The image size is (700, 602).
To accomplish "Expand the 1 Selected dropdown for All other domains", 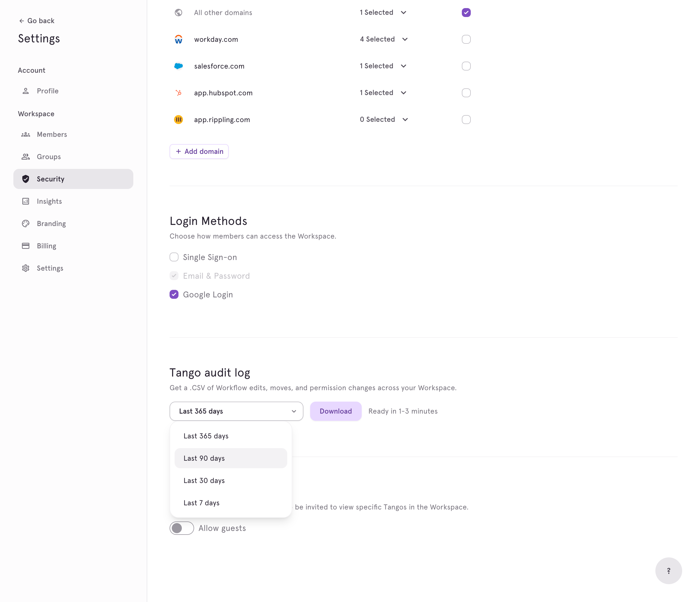I will (383, 13).
